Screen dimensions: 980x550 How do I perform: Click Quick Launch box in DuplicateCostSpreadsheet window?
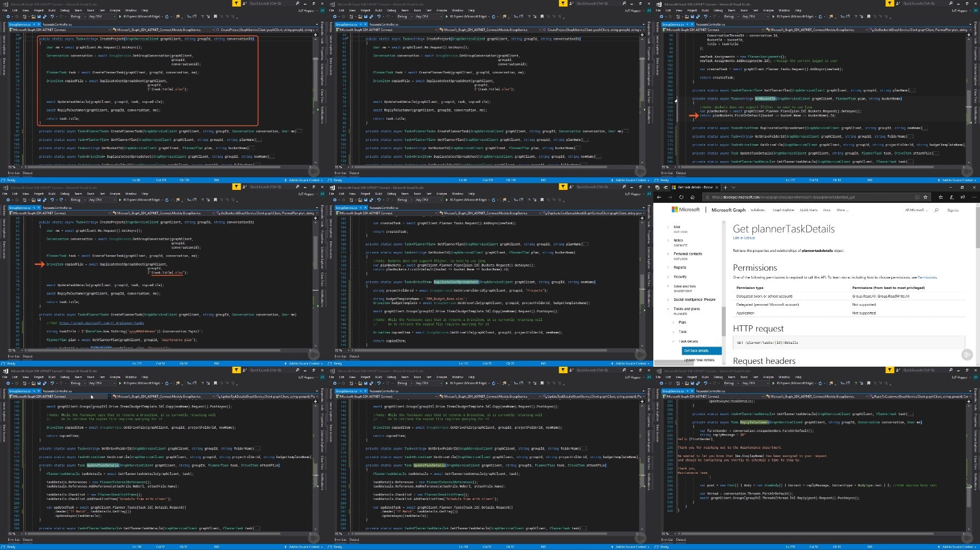[x=599, y=187]
